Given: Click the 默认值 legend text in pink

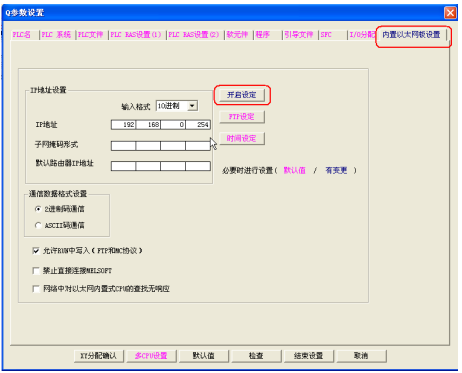Looking at the screenshot, I should 295,171.
